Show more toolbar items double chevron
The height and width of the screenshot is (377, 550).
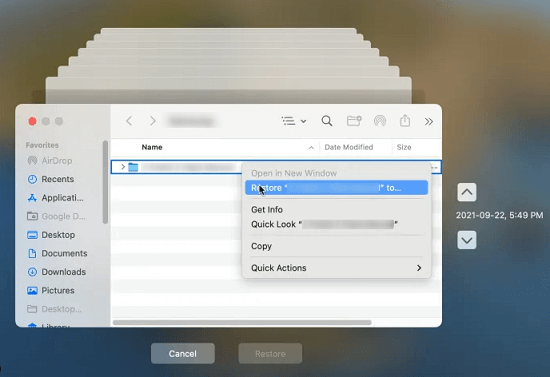click(429, 121)
